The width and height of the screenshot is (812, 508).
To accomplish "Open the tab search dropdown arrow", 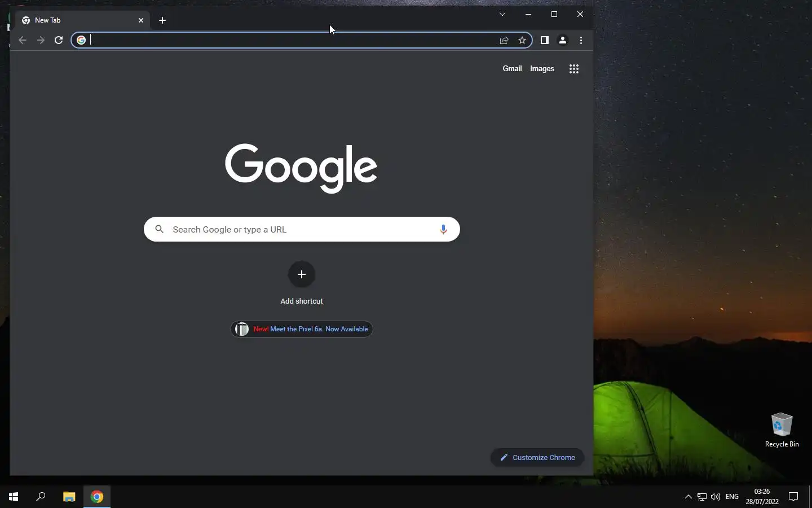I will 502,14.
